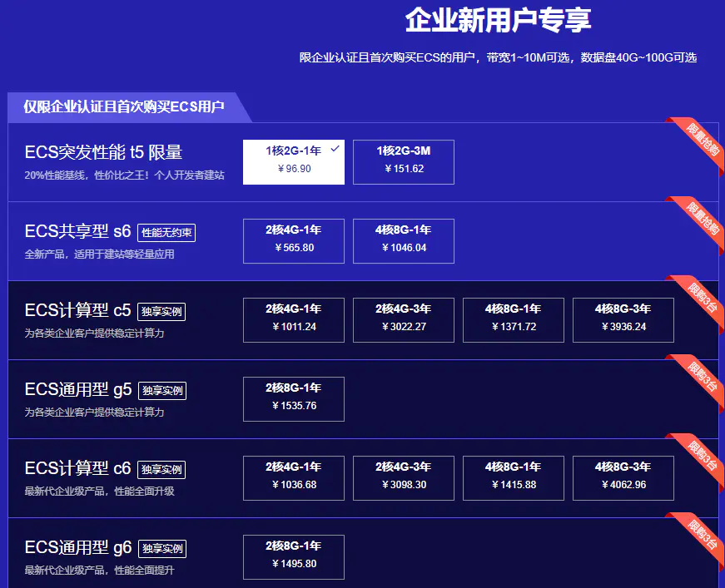The width and height of the screenshot is (725, 588).
Task: Select c6 2核4G-3年 ¥3098.30 plan
Action: pyautogui.click(x=404, y=478)
